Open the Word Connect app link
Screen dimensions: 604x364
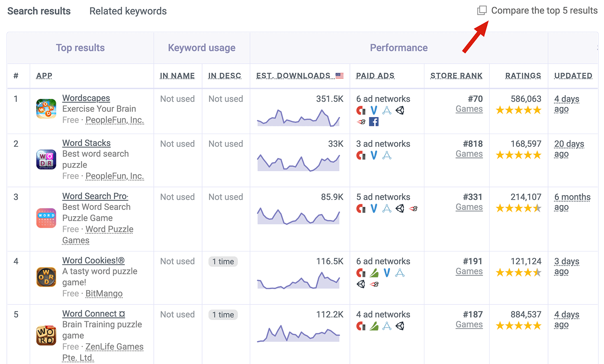pos(94,314)
